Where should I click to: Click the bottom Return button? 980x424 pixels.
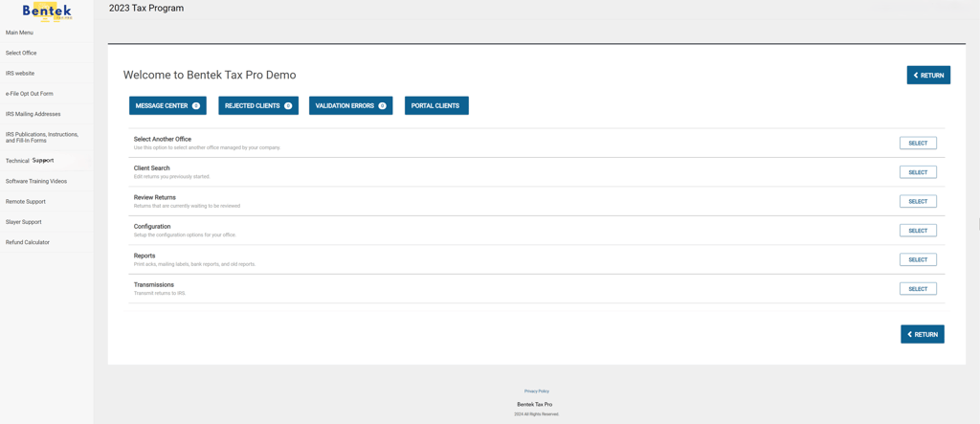922,335
